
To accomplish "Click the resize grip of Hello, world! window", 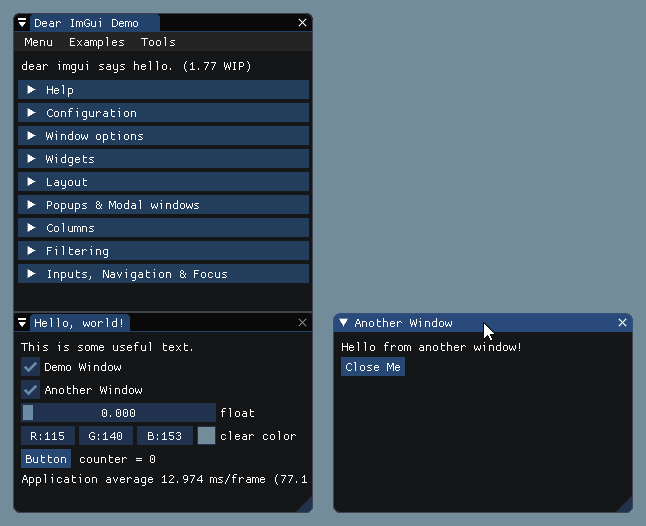I will click(305, 505).
